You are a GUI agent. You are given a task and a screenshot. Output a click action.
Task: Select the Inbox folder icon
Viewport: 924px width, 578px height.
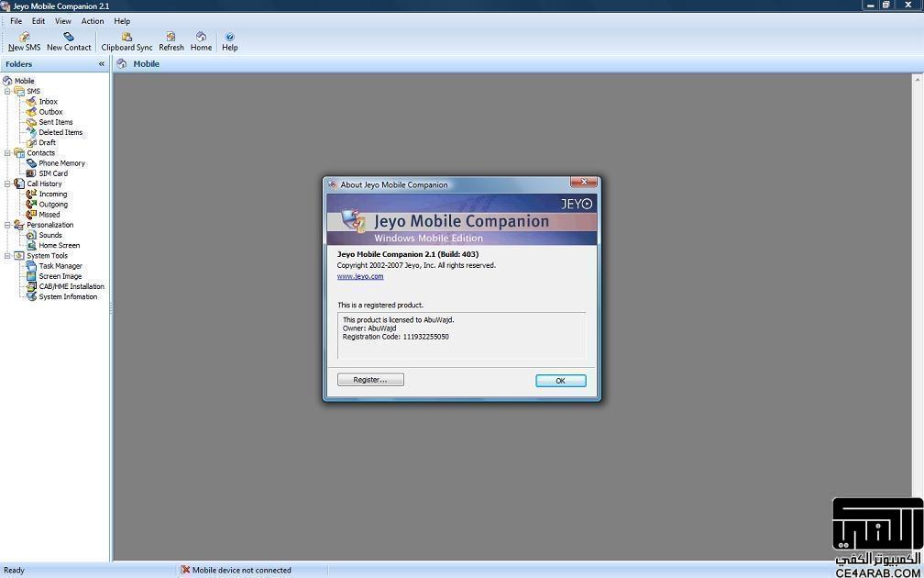point(31,102)
